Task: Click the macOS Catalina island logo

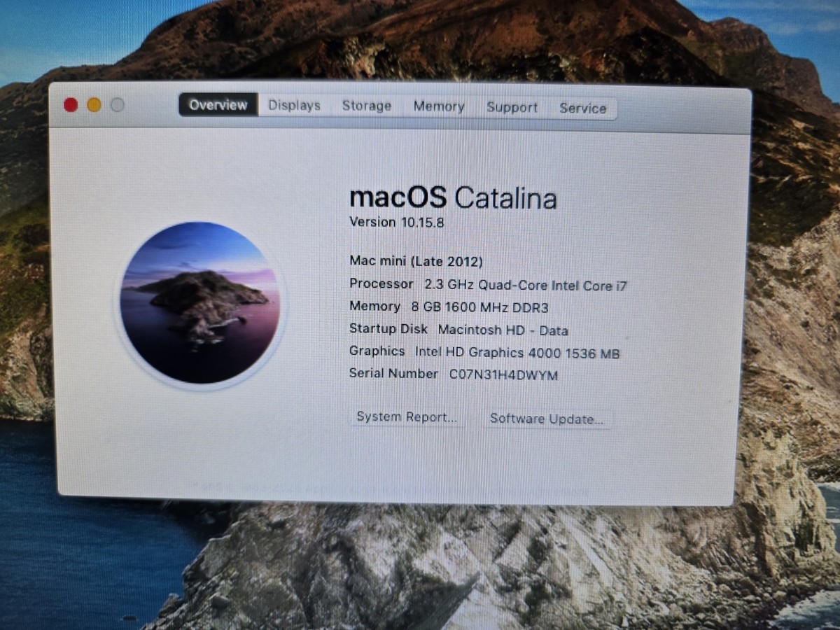Action: coord(200,302)
